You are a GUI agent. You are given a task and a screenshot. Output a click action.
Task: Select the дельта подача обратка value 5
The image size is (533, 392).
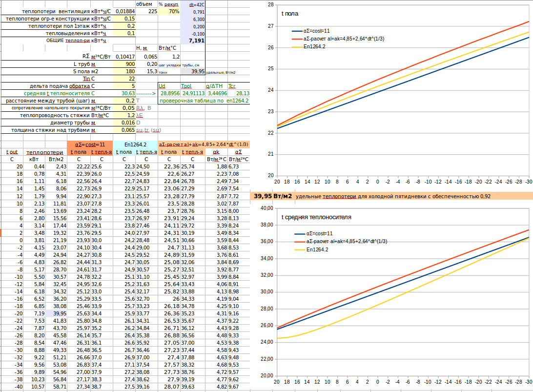click(x=124, y=86)
